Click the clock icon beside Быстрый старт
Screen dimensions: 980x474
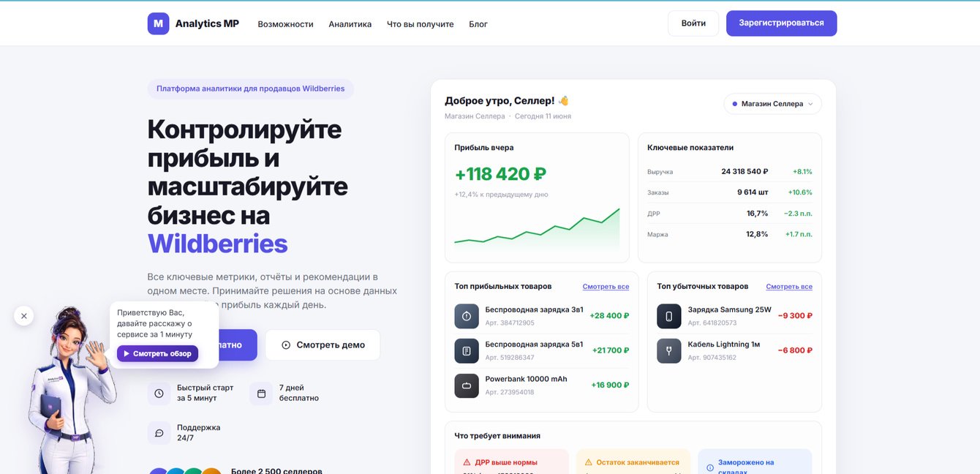coord(159,394)
